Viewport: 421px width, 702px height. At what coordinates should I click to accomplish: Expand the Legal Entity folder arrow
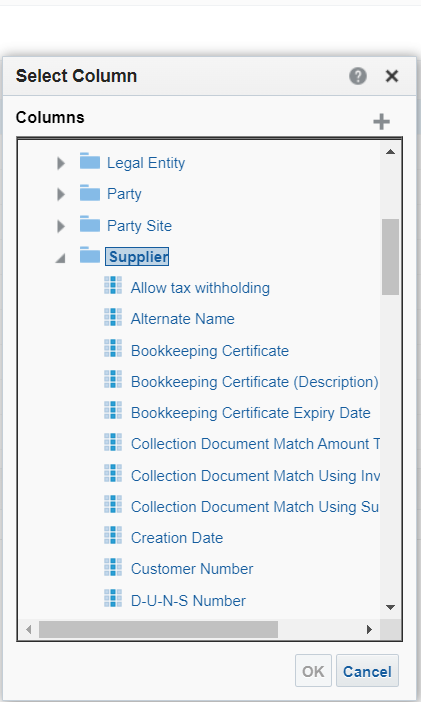(x=61, y=163)
